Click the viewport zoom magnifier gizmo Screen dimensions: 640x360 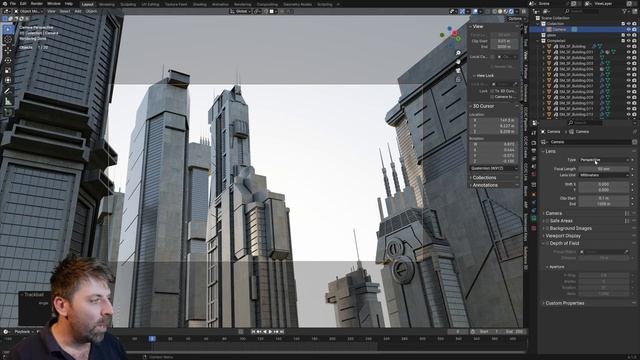458,53
